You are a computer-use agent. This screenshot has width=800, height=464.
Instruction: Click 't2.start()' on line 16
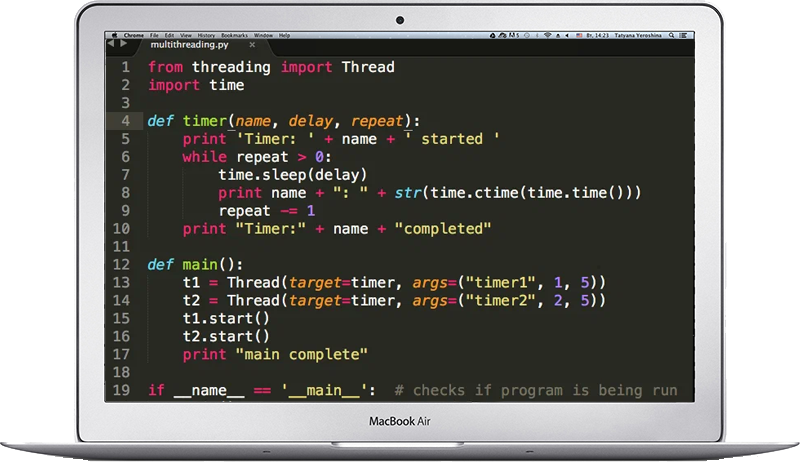point(226,336)
